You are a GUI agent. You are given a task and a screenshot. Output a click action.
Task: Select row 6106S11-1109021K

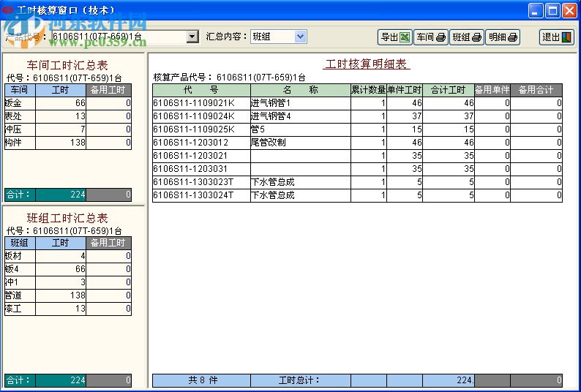point(357,103)
